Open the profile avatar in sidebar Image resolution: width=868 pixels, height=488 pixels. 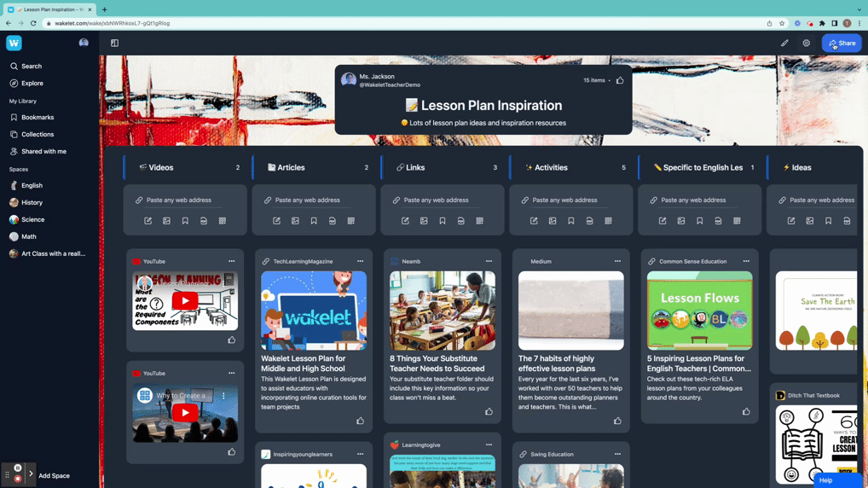click(x=84, y=43)
